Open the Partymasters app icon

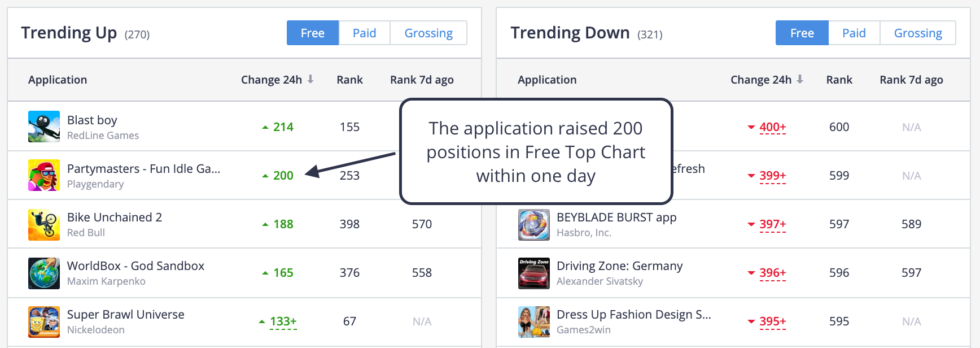click(x=44, y=175)
